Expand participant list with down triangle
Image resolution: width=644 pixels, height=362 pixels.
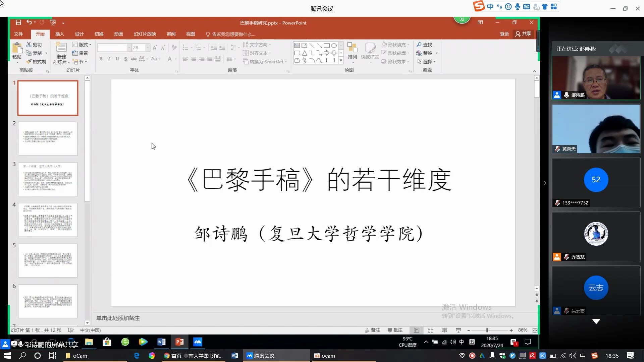596,321
